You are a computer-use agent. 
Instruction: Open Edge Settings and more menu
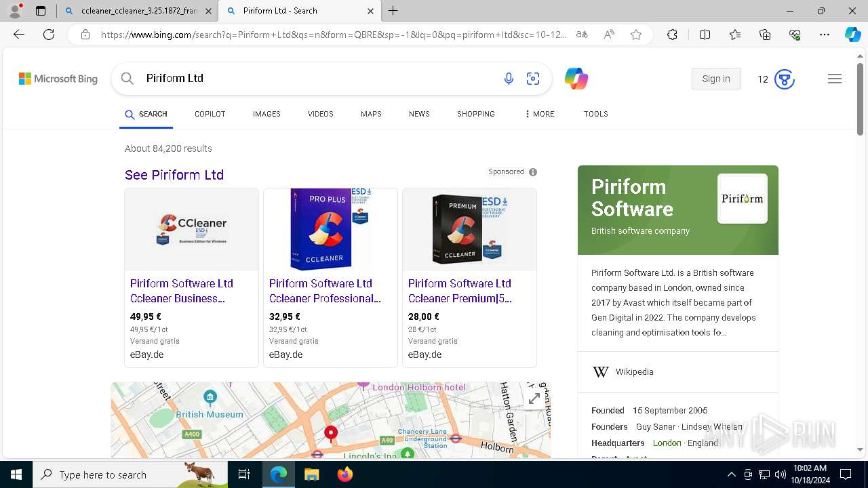[825, 35]
